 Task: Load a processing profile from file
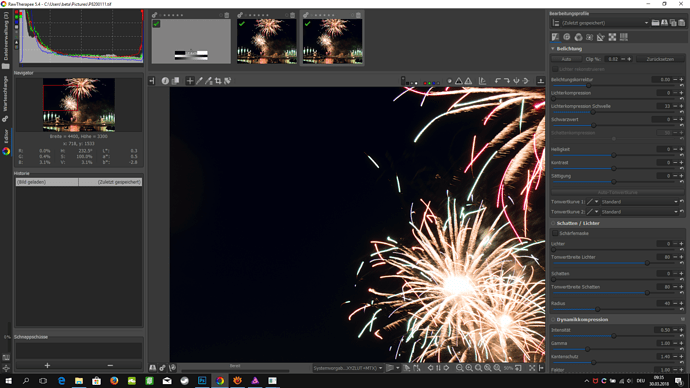(655, 23)
